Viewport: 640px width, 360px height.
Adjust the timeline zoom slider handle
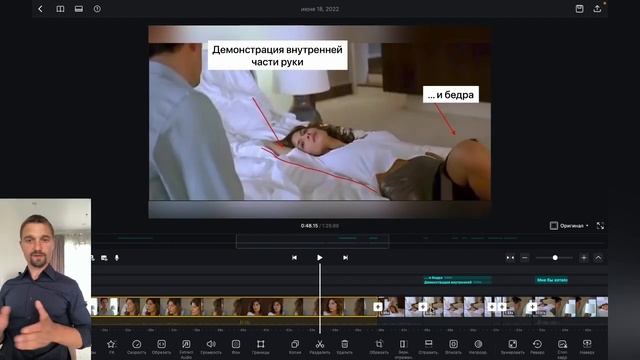(555, 258)
